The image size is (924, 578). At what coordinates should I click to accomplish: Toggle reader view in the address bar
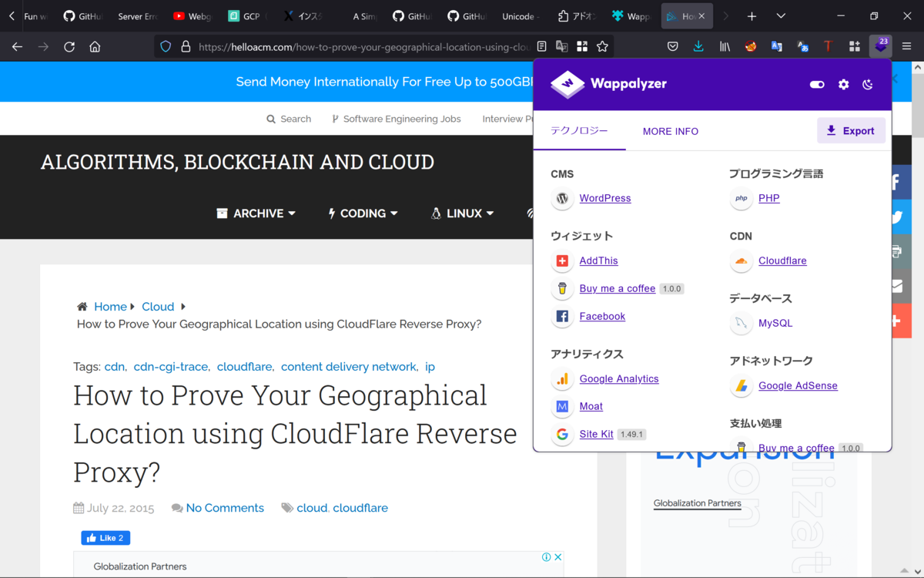pos(542,46)
